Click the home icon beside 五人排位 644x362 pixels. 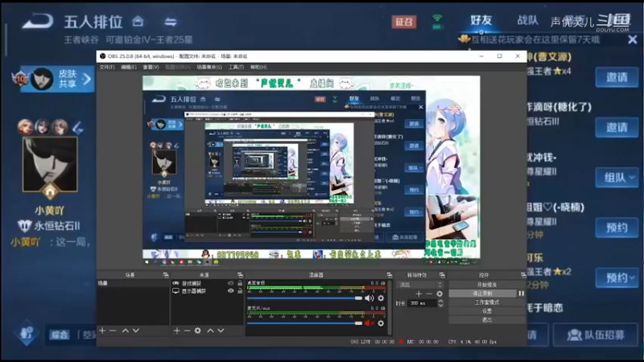(x=138, y=21)
